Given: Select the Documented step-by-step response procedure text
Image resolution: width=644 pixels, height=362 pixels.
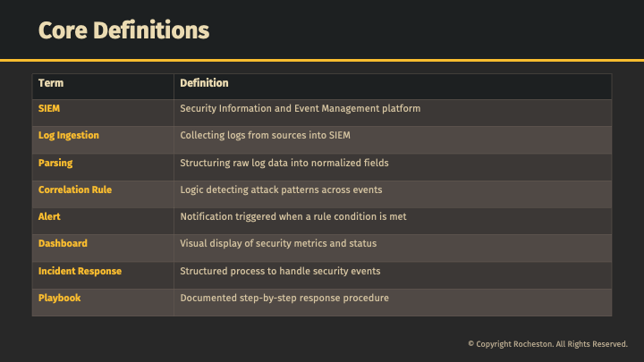Looking at the screenshot, I should click(x=284, y=298).
